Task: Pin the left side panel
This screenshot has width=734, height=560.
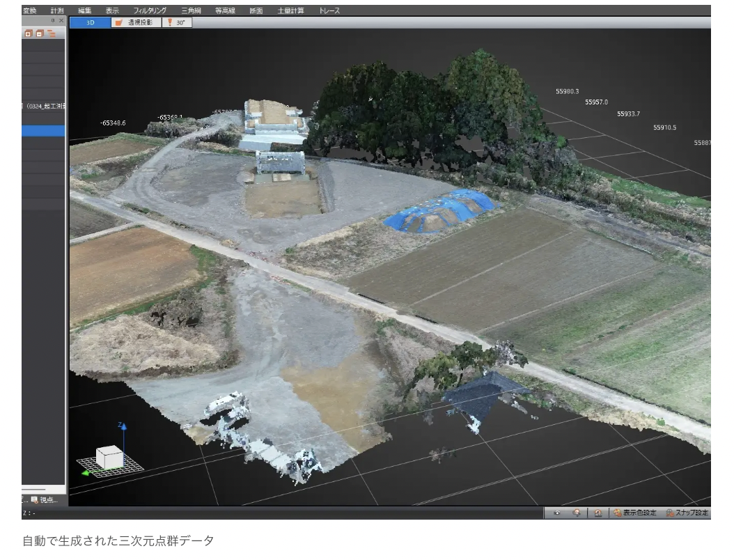Action: pyautogui.click(x=53, y=21)
